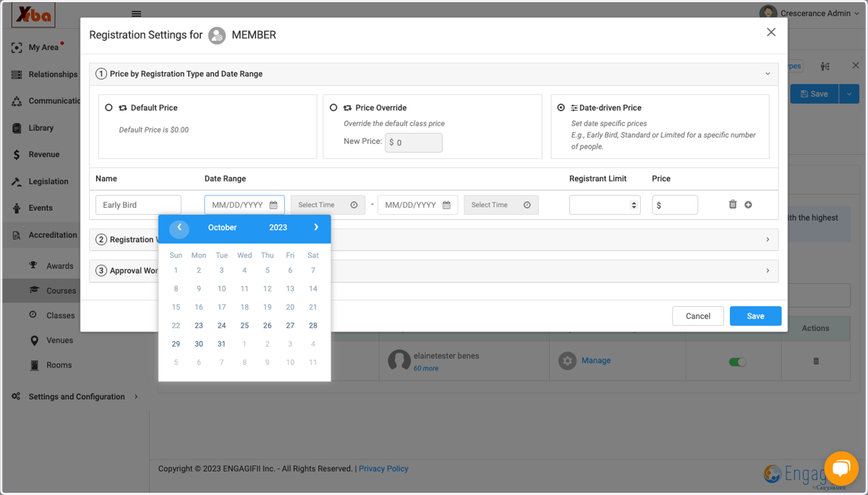Add a new date-driven price row
Viewport: 868px width, 495px height.
pyautogui.click(x=749, y=205)
